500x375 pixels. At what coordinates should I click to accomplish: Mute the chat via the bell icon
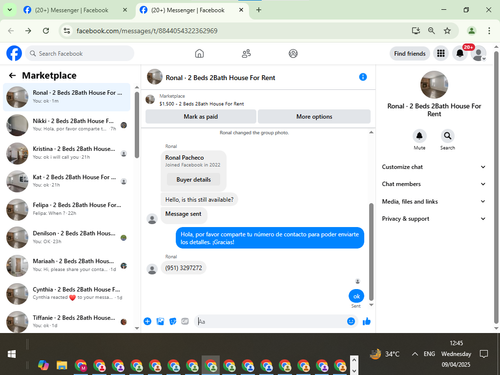click(419, 136)
